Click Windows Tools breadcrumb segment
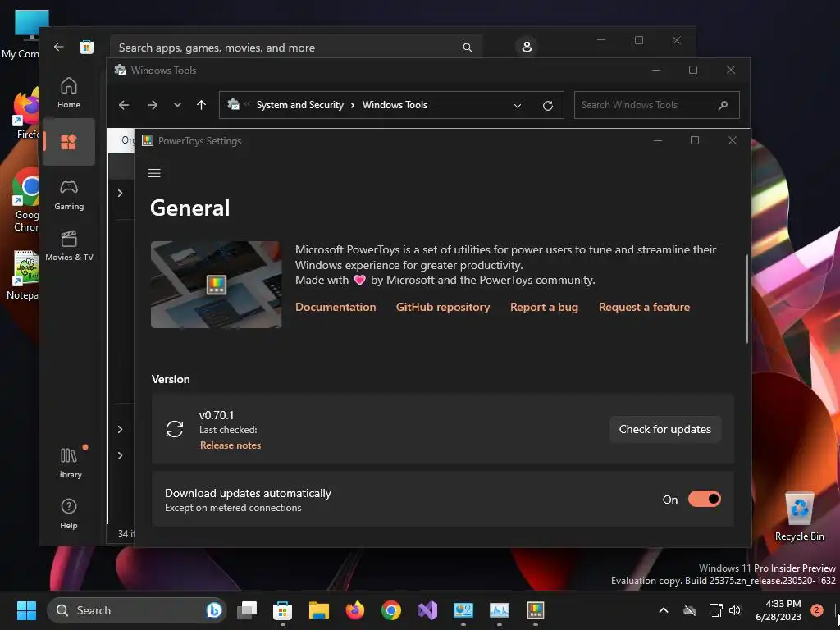 (395, 105)
